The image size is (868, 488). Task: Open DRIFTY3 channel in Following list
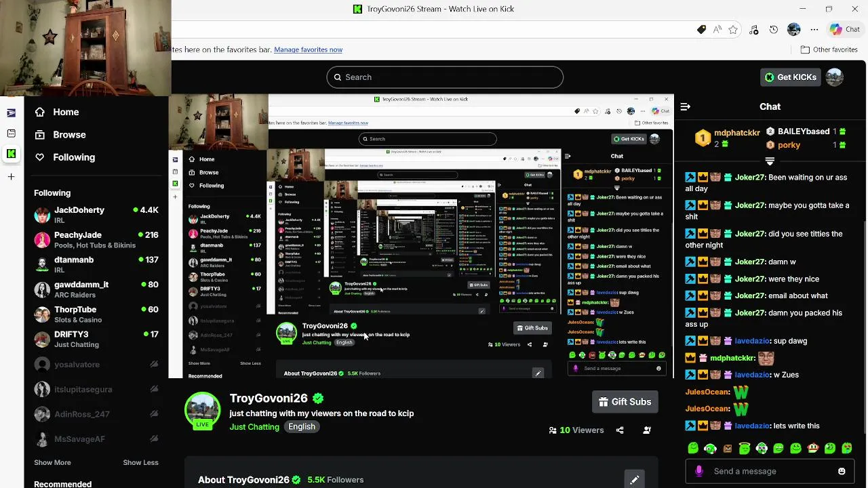coord(96,339)
